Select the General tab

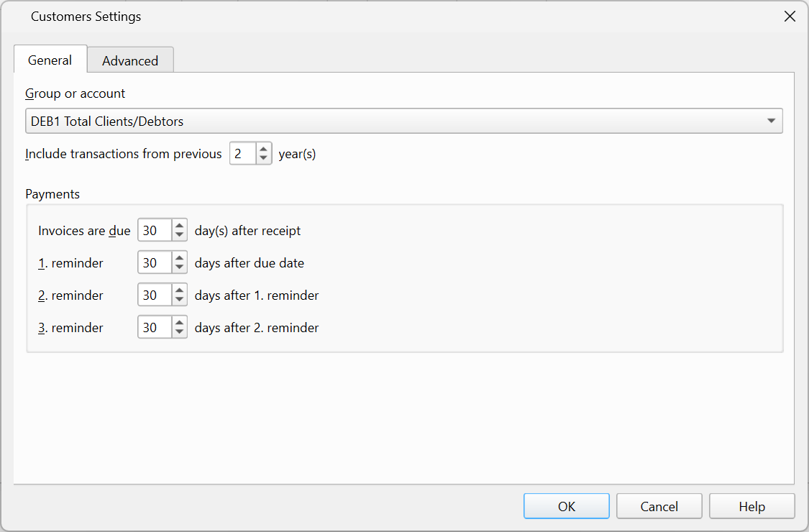50,60
